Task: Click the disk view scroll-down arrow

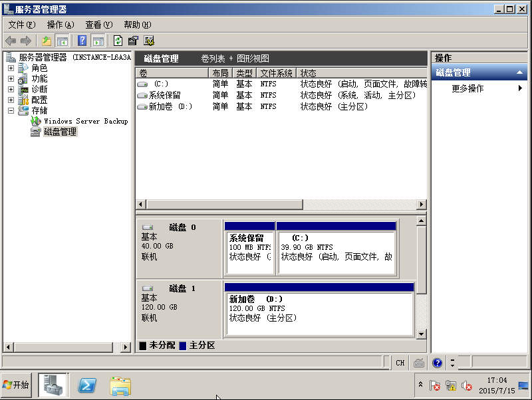Action: (421, 334)
